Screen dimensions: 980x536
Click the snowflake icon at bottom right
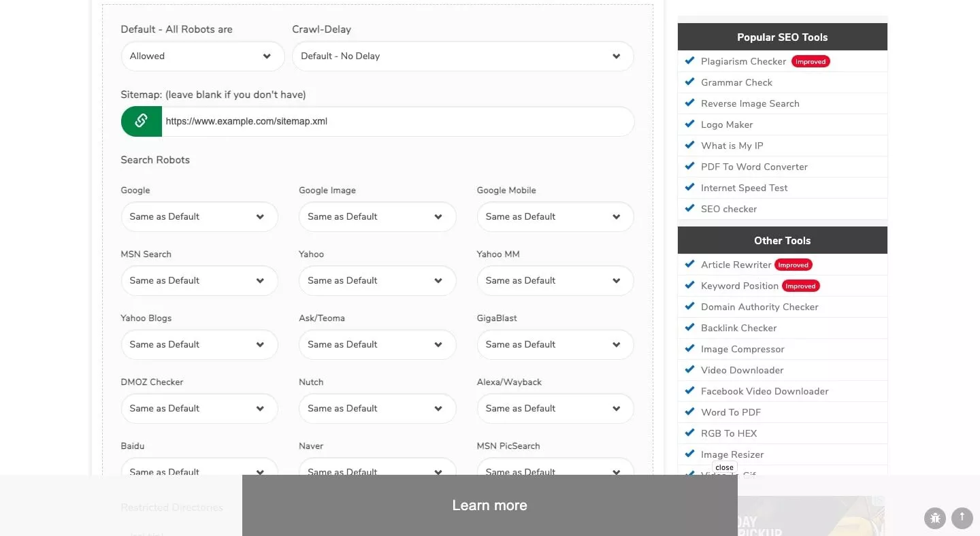(x=934, y=518)
